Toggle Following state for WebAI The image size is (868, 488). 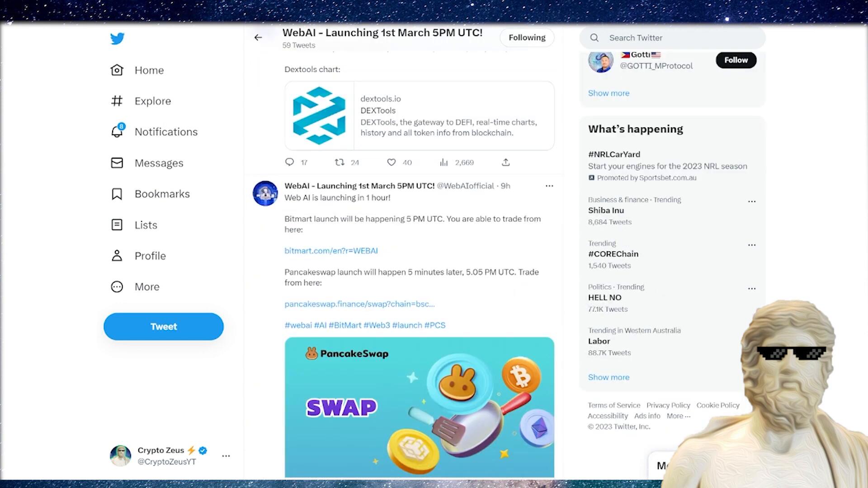[527, 38]
